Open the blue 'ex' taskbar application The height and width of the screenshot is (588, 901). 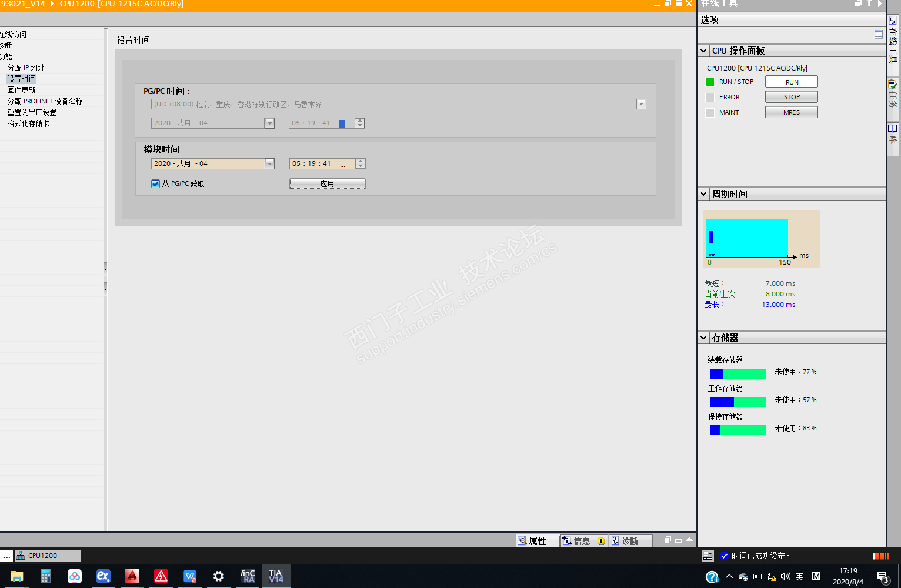(x=103, y=576)
